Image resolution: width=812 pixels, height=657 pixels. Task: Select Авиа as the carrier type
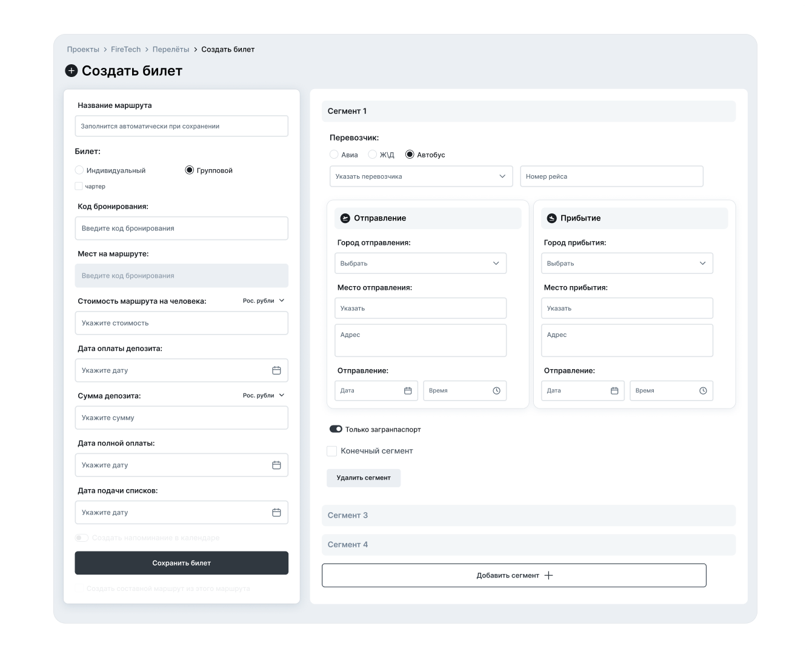334,155
